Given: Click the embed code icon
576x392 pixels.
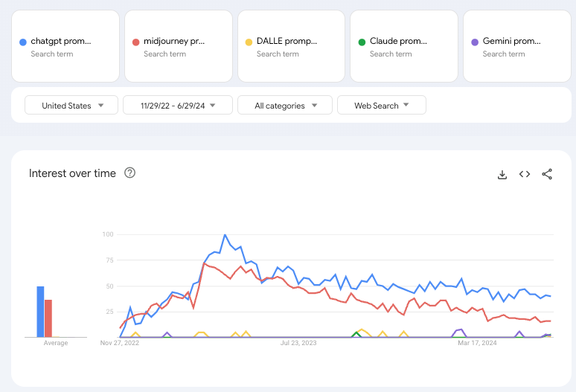Looking at the screenshot, I should 525,174.
